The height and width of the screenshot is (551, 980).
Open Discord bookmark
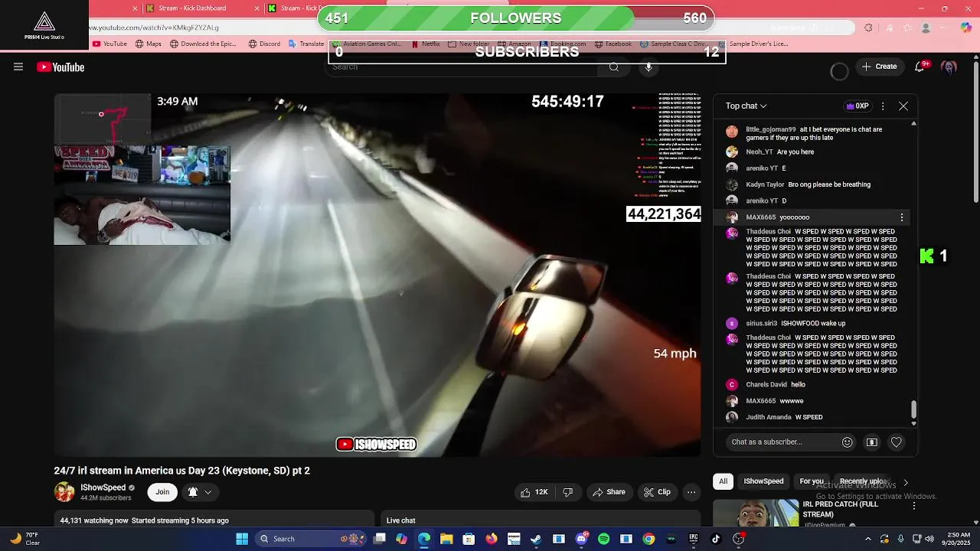point(264,44)
